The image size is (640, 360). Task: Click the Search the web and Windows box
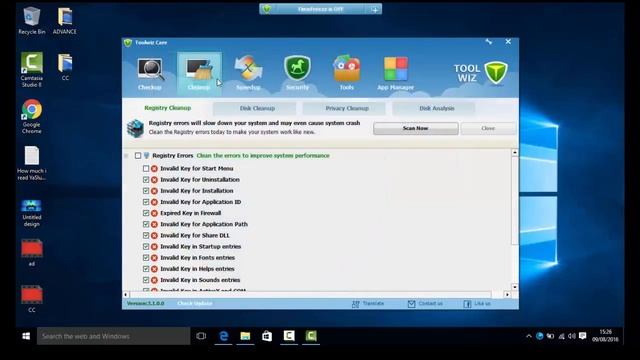(113, 336)
